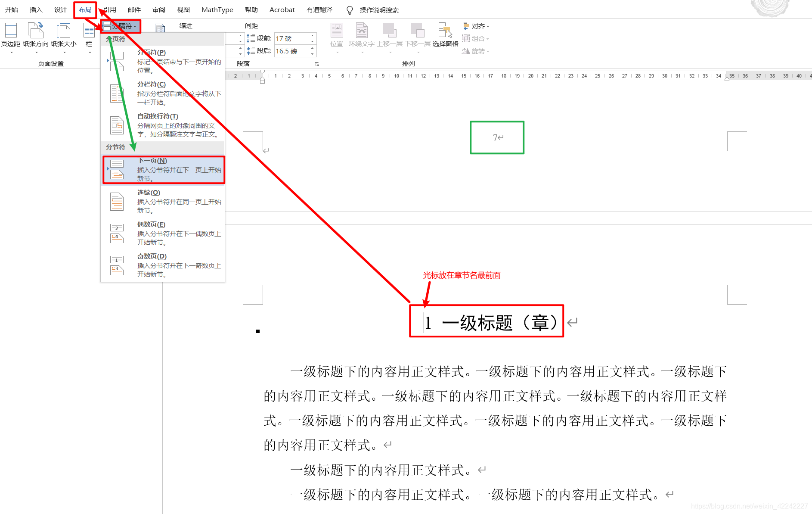Open the 段落 dialog launcher
This screenshot has height=514, width=812.
317,64
